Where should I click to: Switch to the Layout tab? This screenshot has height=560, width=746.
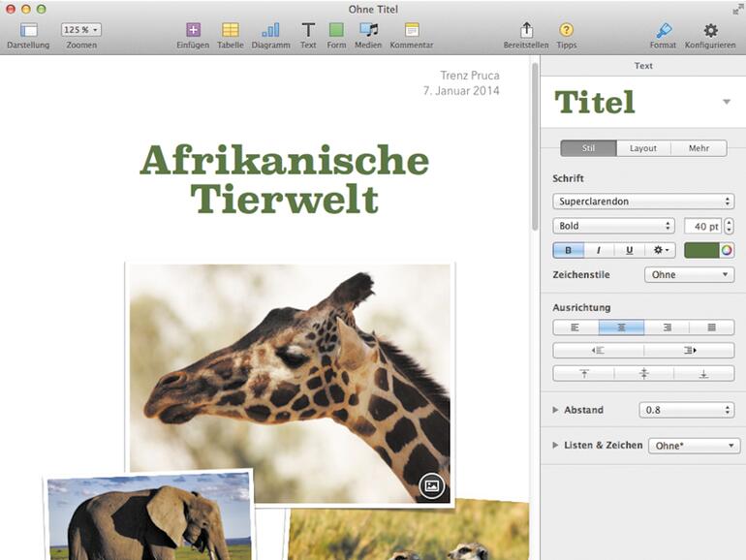(642, 148)
